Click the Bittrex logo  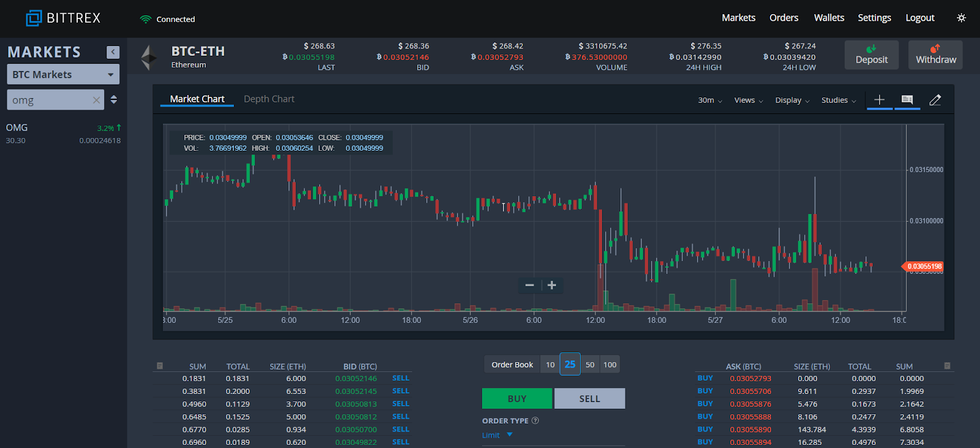(x=62, y=18)
